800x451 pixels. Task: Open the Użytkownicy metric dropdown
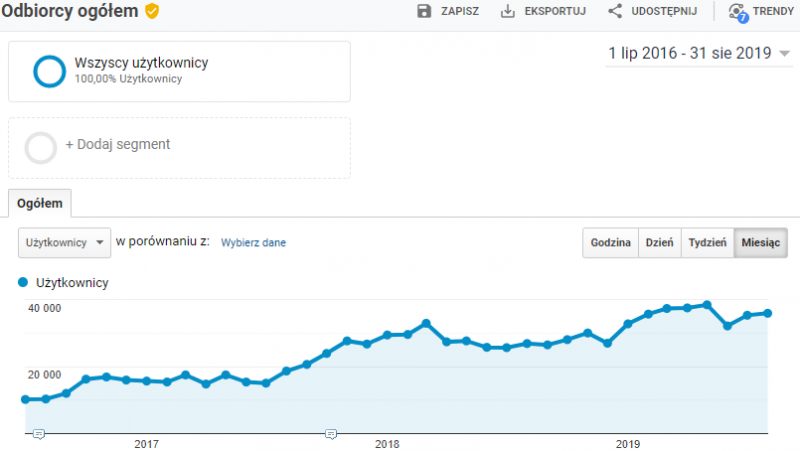(65, 243)
